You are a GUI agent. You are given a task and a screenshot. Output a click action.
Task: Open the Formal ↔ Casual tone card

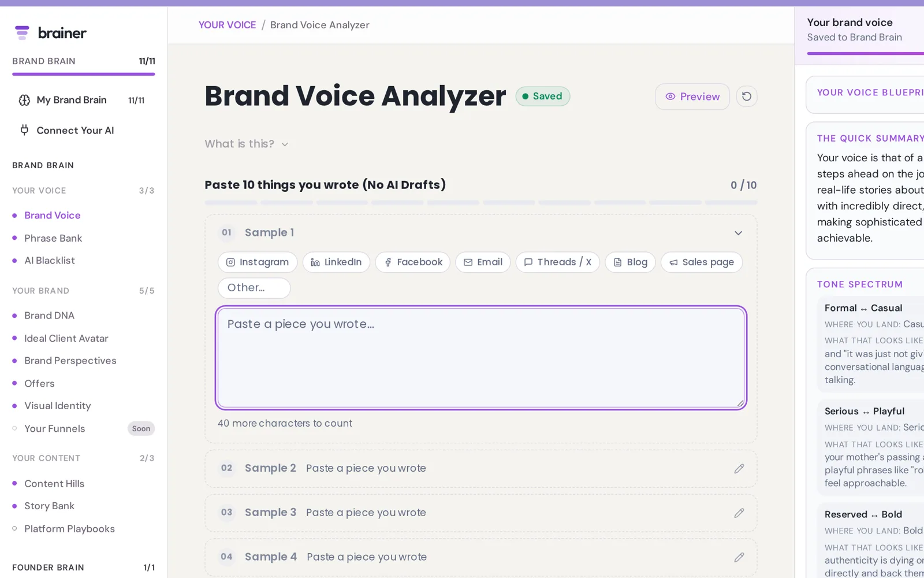coord(871,344)
